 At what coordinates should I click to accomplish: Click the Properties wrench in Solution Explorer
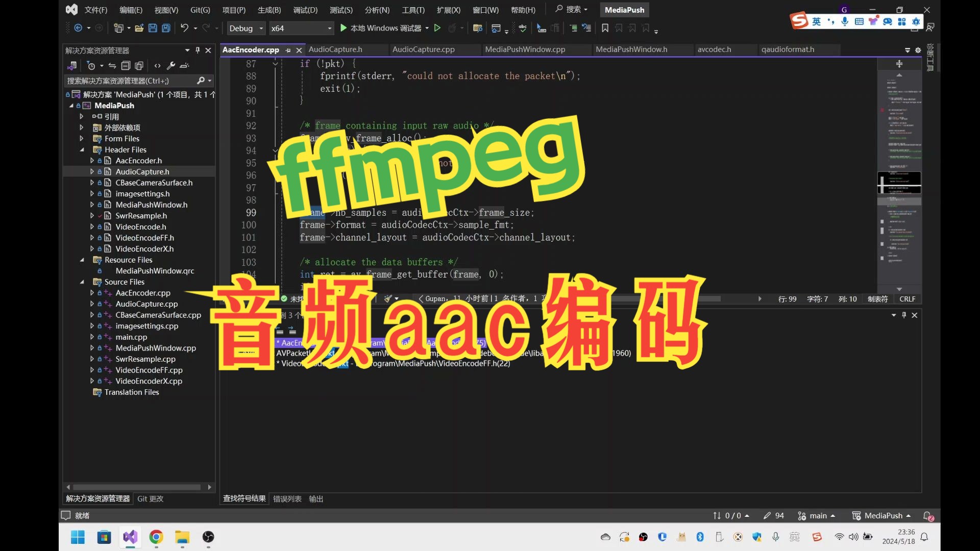tap(171, 65)
